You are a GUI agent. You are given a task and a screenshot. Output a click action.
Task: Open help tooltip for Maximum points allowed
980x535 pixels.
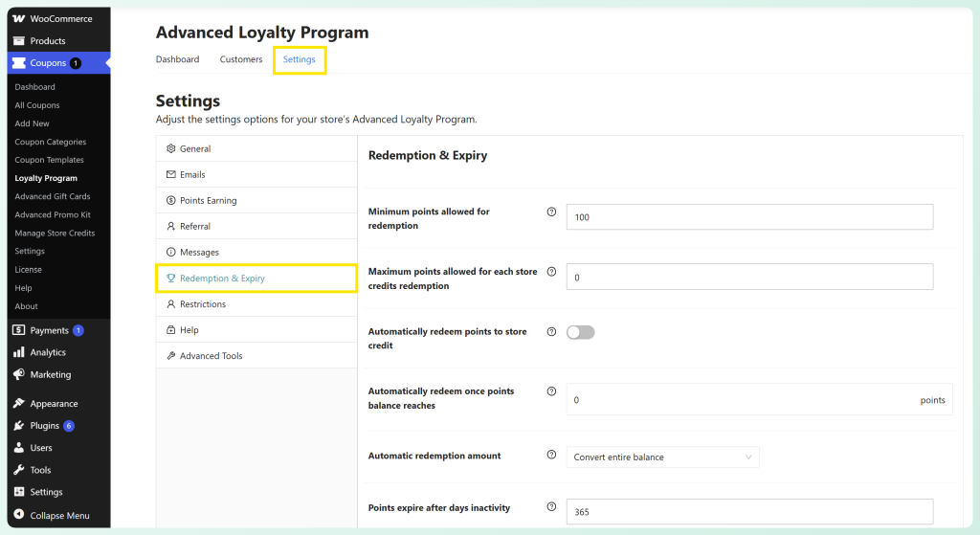[551, 272]
